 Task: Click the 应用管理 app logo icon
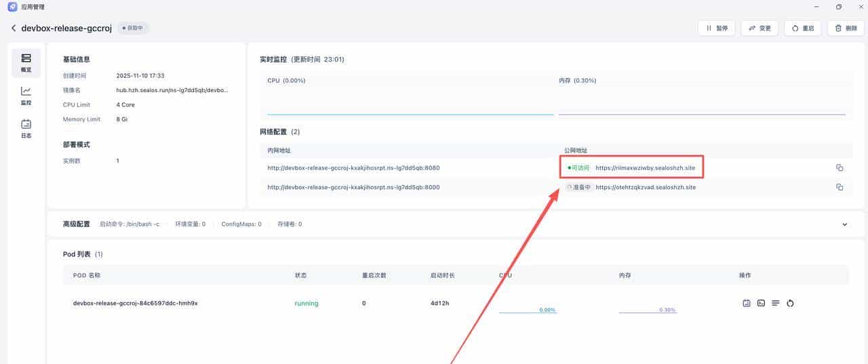[12, 7]
